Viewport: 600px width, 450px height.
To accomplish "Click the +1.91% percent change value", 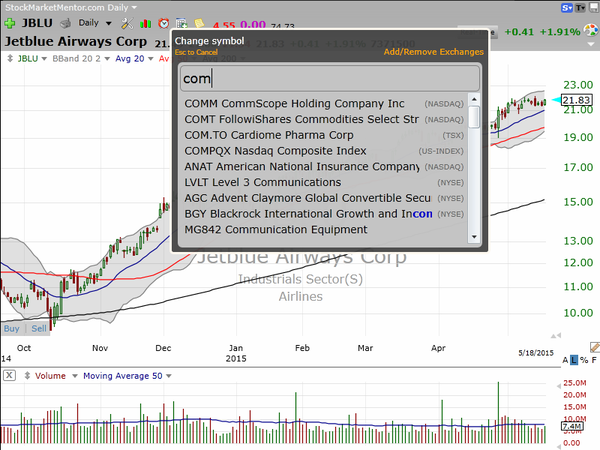I will coord(560,31).
